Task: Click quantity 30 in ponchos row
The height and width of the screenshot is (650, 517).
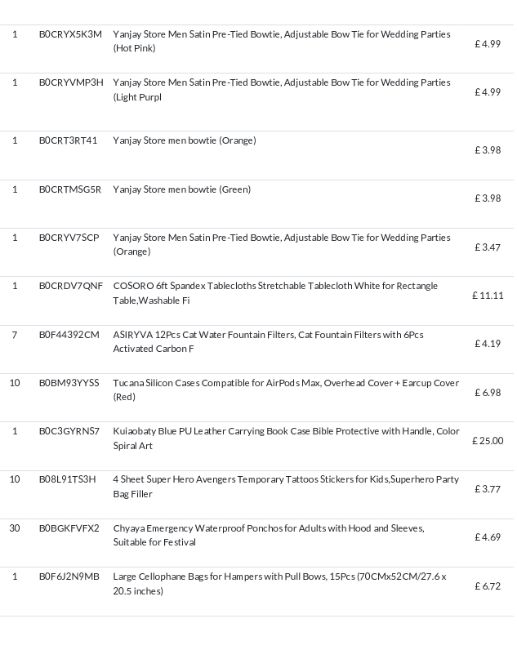Action: tap(15, 529)
